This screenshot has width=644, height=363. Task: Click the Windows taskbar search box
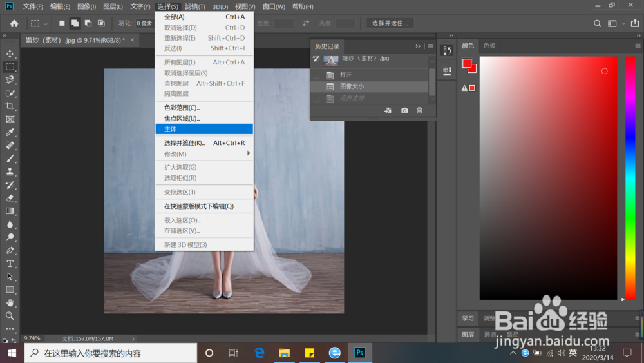tap(111, 353)
